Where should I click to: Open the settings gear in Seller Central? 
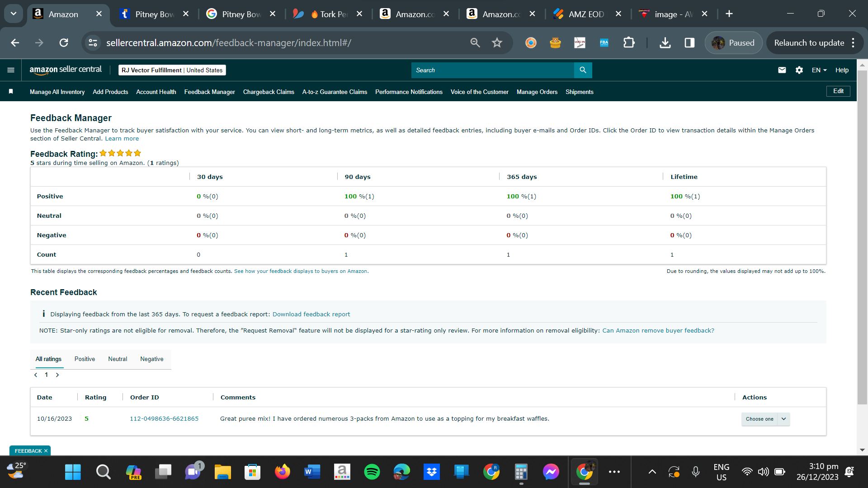click(x=799, y=70)
